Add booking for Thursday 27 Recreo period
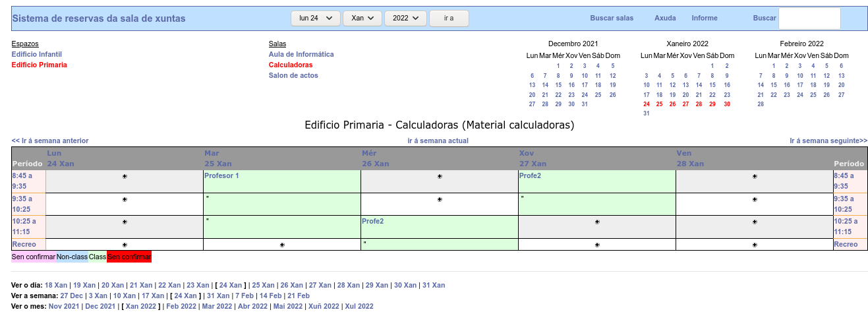 tap(597, 245)
